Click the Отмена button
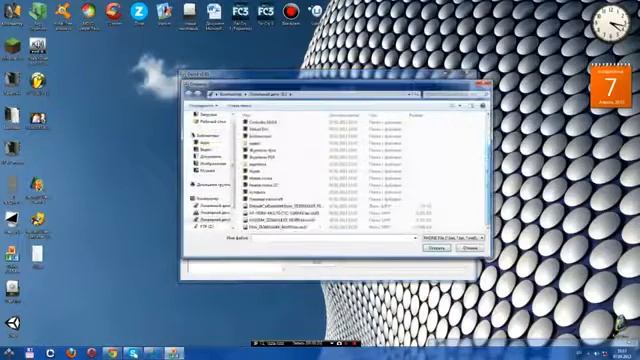Viewport: 640px width, 360px height. point(470,248)
